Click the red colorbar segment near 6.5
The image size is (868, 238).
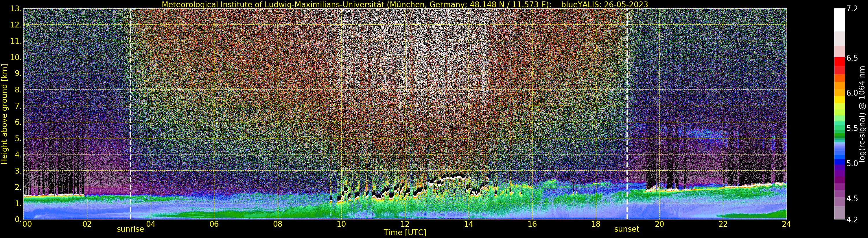(840, 62)
